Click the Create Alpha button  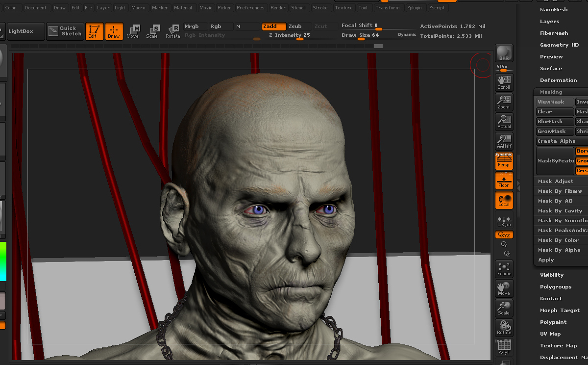[x=562, y=141]
